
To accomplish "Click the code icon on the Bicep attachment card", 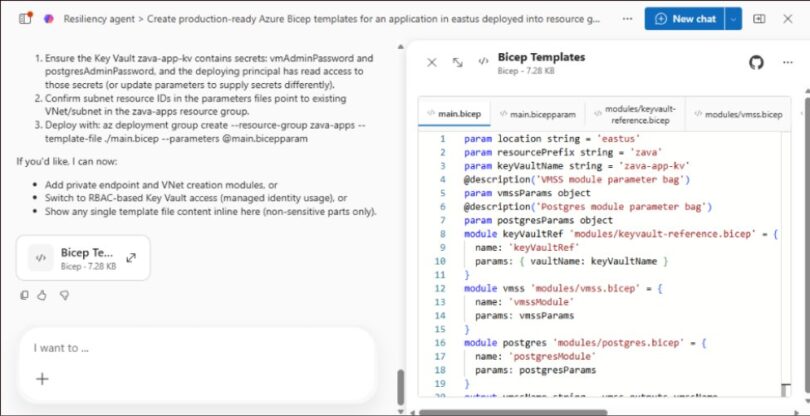I will pyautogui.click(x=41, y=258).
